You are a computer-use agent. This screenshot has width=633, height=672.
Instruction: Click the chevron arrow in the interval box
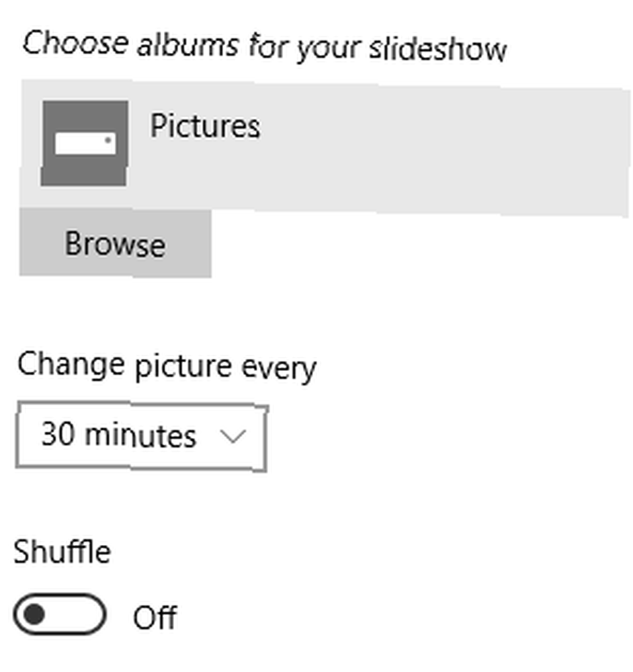pos(233,436)
